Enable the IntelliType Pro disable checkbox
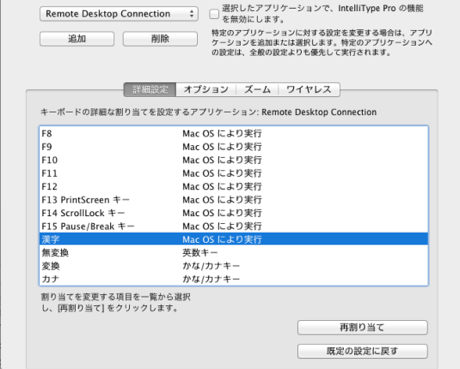The width and height of the screenshot is (460, 369). pyautogui.click(x=214, y=14)
